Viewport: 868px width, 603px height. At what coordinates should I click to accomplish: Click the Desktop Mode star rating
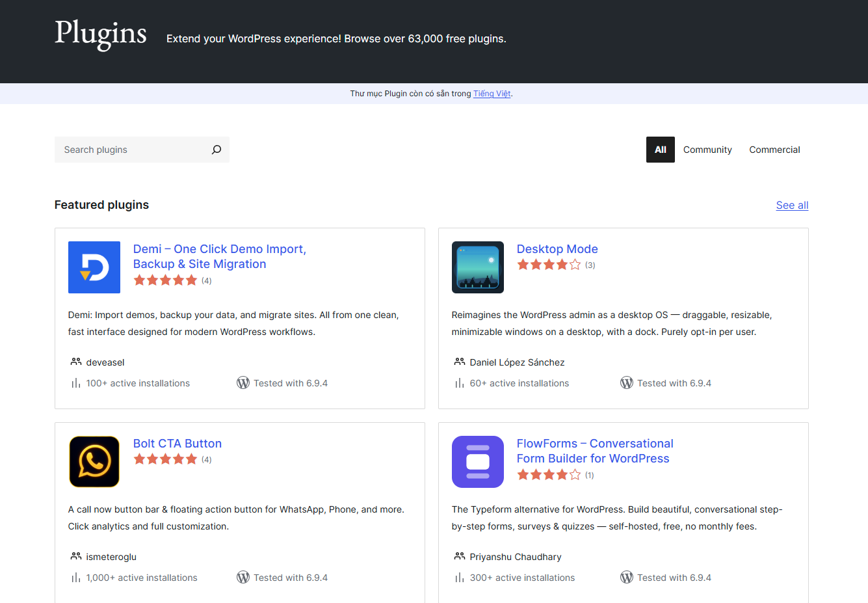pyautogui.click(x=549, y=265)
